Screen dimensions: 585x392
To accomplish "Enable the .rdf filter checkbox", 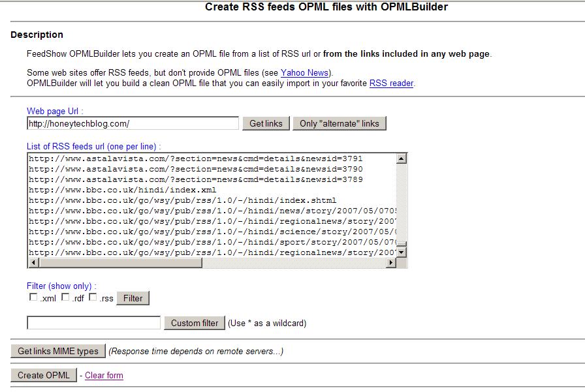I will (x=65, y=297).
